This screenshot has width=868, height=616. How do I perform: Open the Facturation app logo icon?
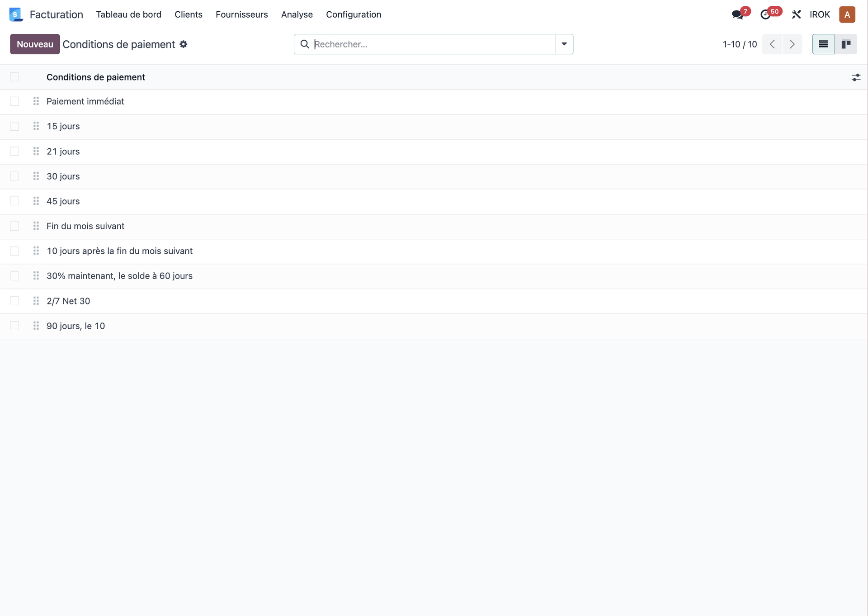click(16, 14)
